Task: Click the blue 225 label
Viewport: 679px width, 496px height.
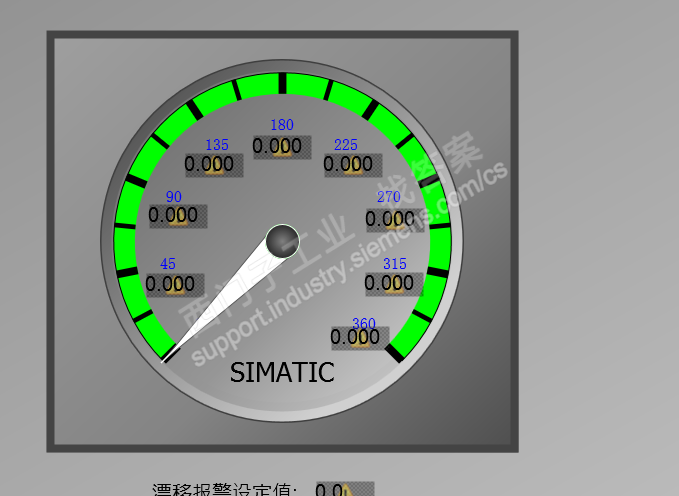Action: click(346, 145)
